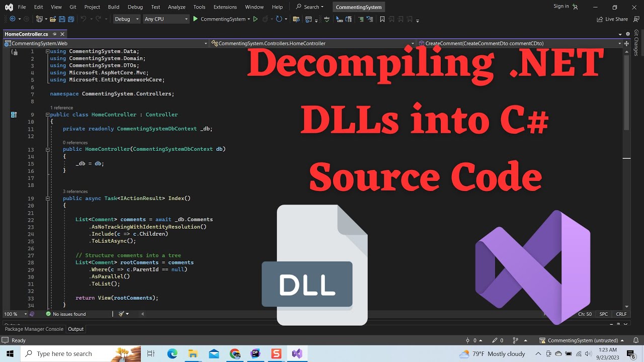Viewport: 644px width, 362px height.
Task: Open Microsoft Edge from the taskbar
Action: coord(173,353)
